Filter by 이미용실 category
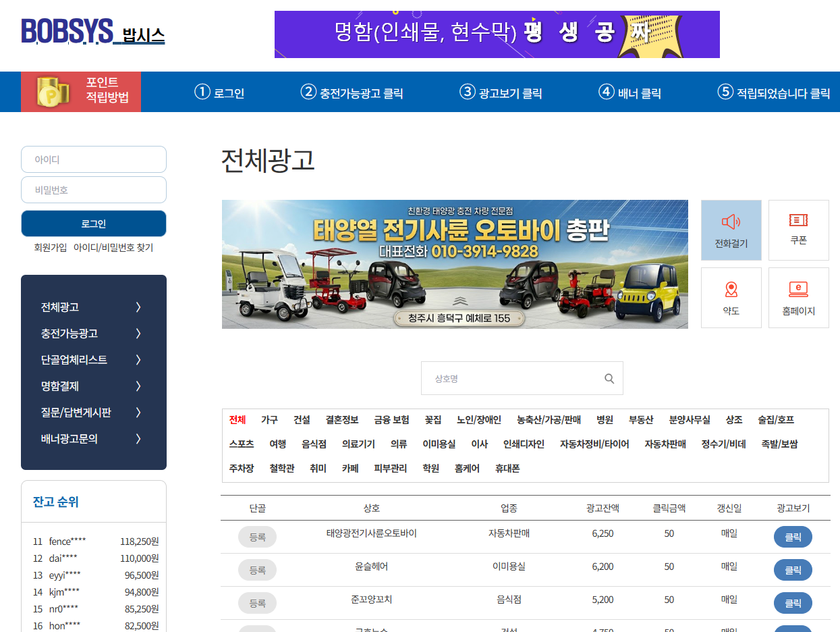This screenshot has width=840, height=632. pyautogui.click(x=439, y=444)
